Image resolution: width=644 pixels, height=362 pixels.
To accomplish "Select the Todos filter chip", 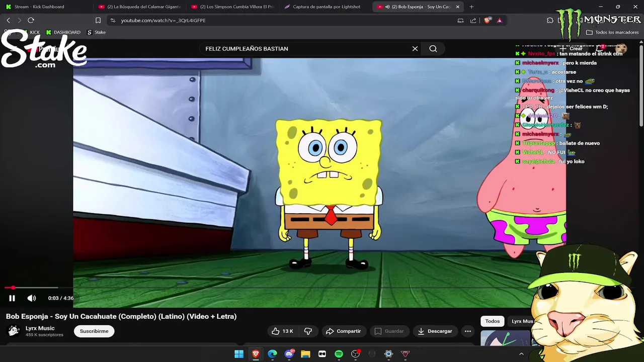I will (493, 321).
